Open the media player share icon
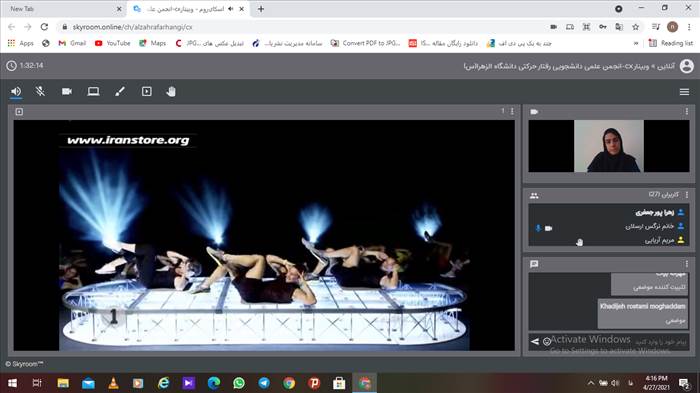Viewport: 700px width, 393px height. [146, 92]
